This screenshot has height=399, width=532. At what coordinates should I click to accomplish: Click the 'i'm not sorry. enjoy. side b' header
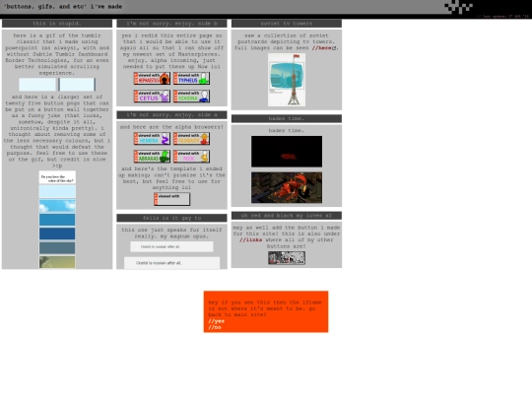coord(171,24)
